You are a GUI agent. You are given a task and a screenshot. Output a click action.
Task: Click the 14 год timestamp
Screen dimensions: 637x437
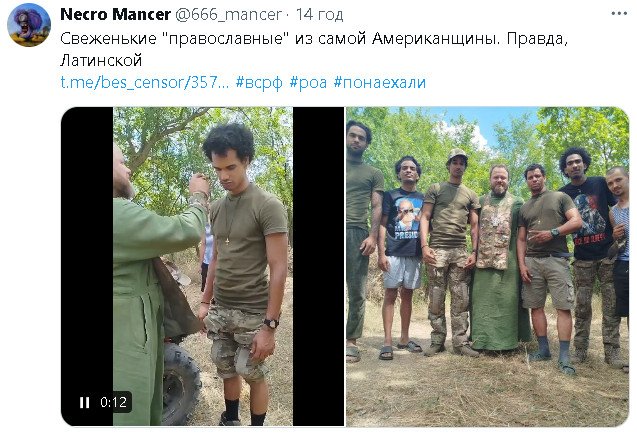coord(320,15)
